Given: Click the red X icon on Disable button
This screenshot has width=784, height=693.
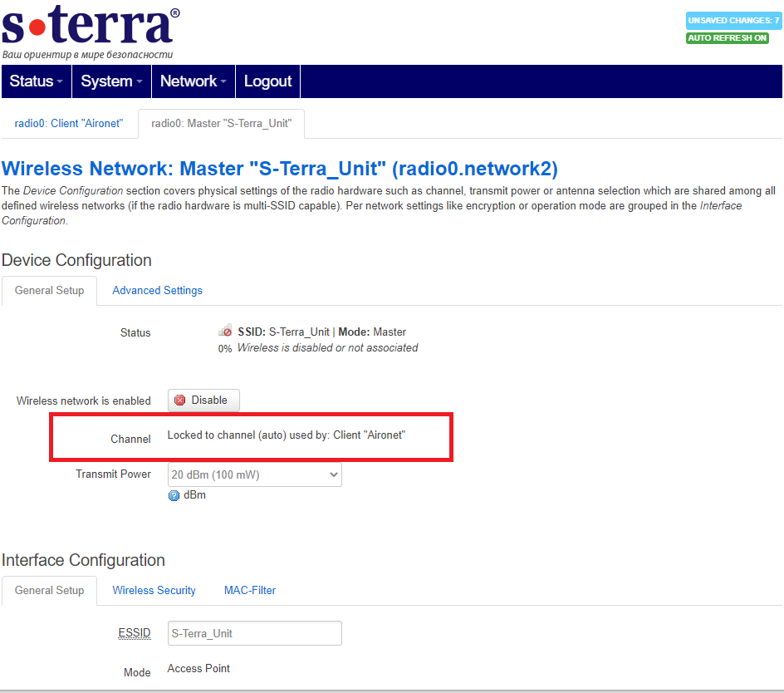Looking at the screenshot, I should 180,401.
